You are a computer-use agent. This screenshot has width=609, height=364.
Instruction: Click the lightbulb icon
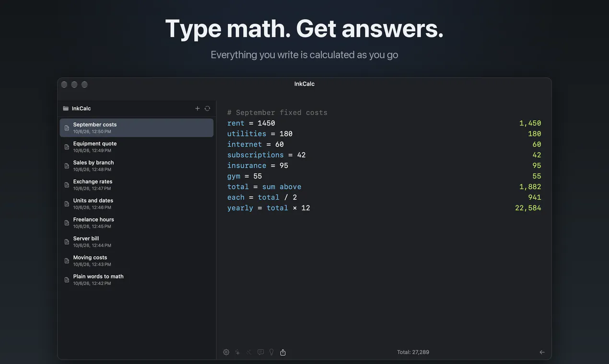pos(271,352)
